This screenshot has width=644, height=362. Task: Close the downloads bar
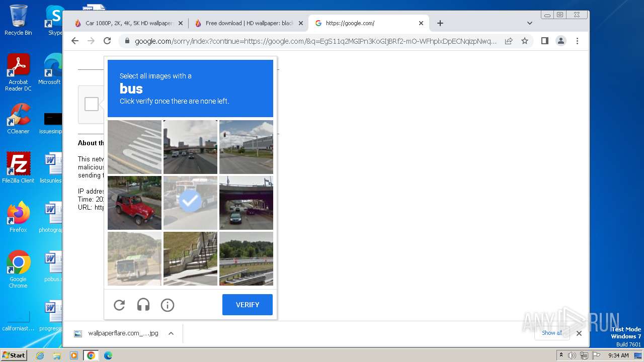click(579, 333)
